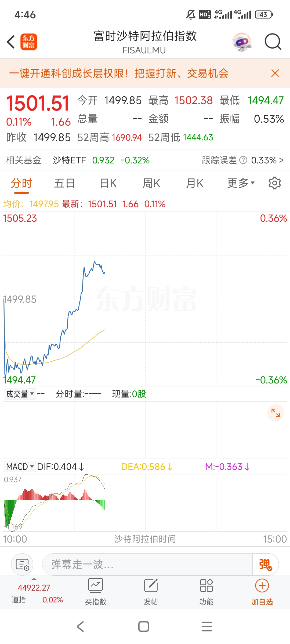290x644 pixels.
Task: Dismiss the orange promo banner
Action: (275, 73)
